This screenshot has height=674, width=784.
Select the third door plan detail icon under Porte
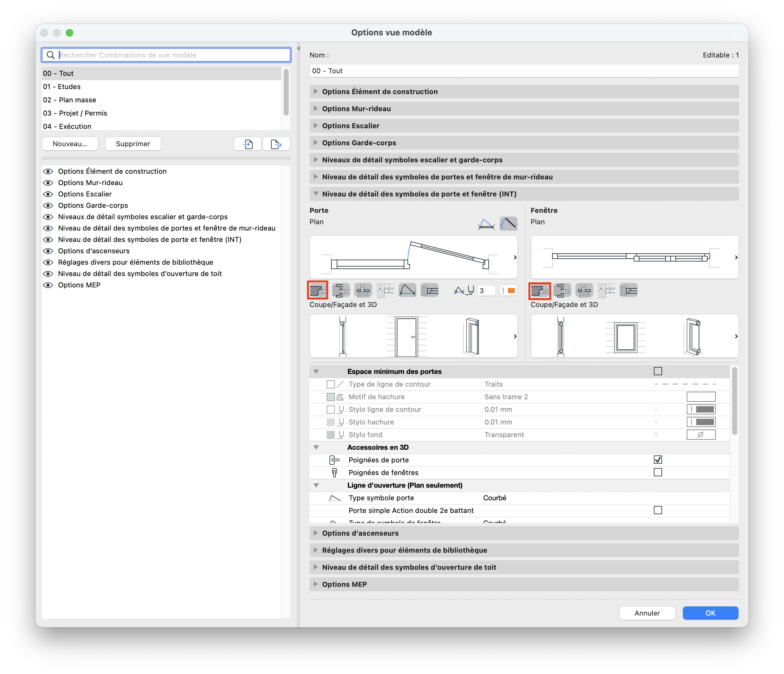pyautogui.click(x=363, y=290)
